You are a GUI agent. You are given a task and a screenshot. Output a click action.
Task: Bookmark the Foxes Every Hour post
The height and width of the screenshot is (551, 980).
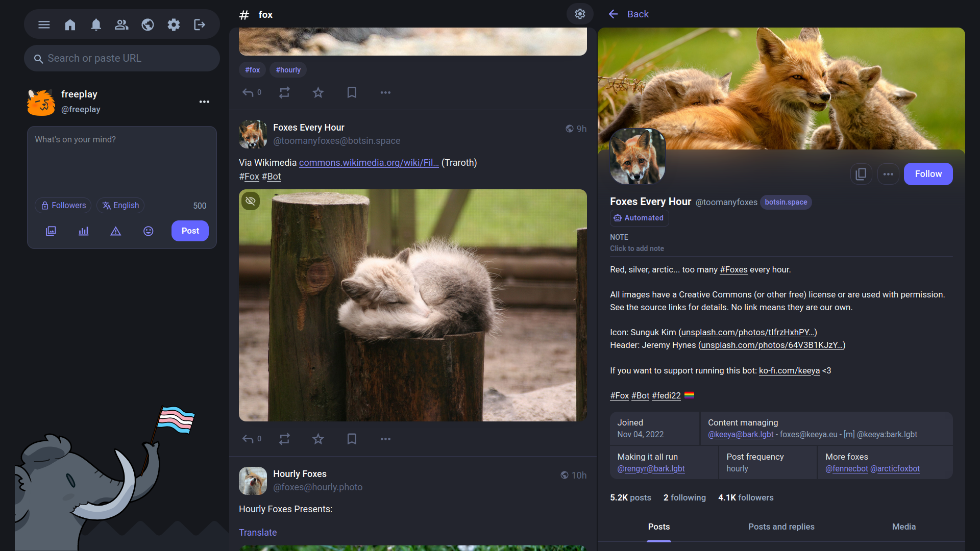point(352,439)
